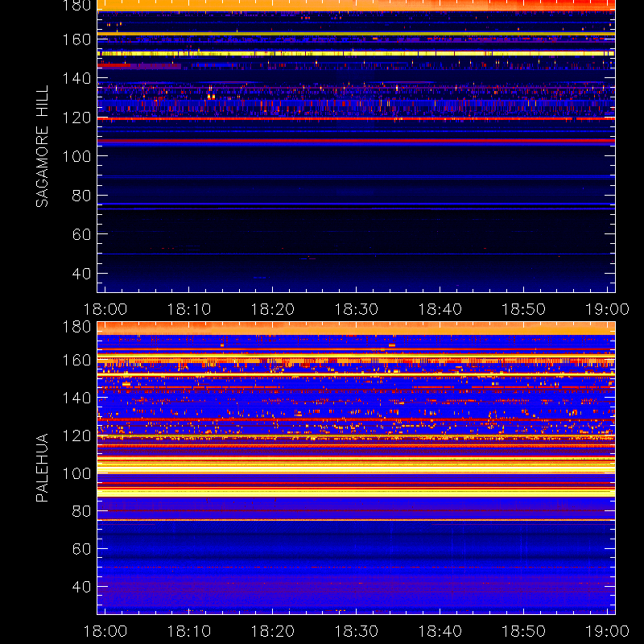Click inside the Palehua spectrogram plot
Image resolution: width=644 pixels, height=644 pixels.
click(356, 468)
